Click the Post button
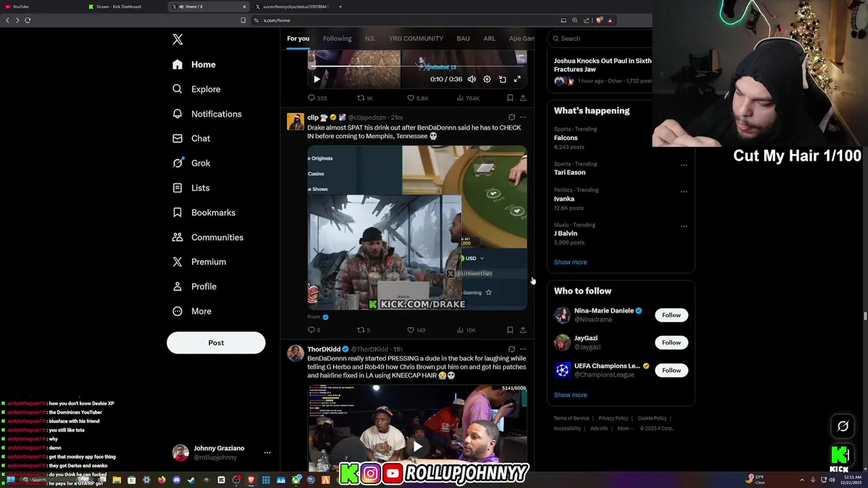 point(216,342)
